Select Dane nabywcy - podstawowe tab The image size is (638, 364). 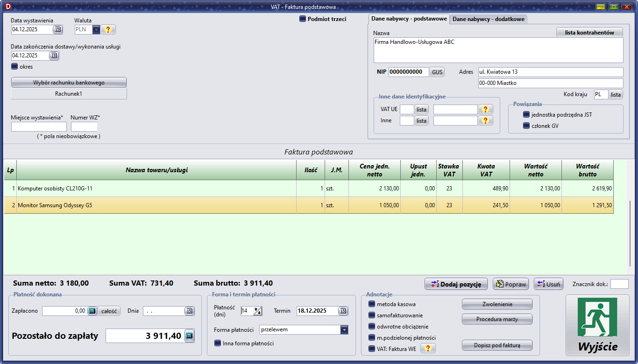[409, 19]
